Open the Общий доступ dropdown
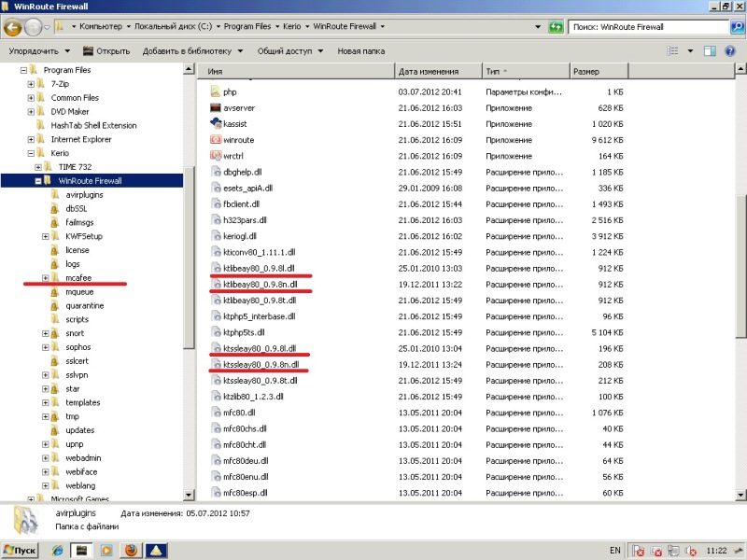Screen dimensions: 747x560 289,50
